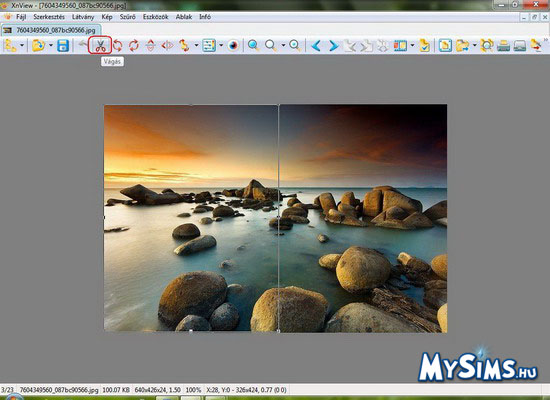Rotate image clockwise
Screen dimensions: 550x400
point(134,46)
